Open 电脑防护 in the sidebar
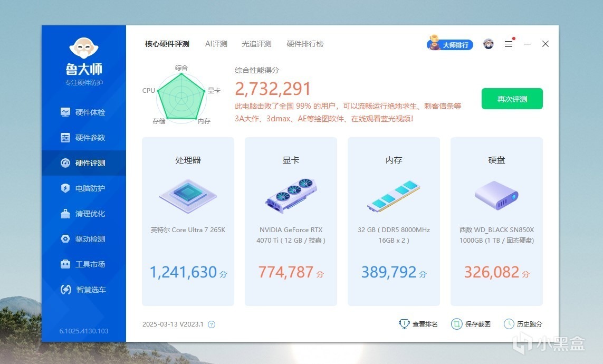The width and height of the screenshot is (603, 364). [x=83, y=188]
